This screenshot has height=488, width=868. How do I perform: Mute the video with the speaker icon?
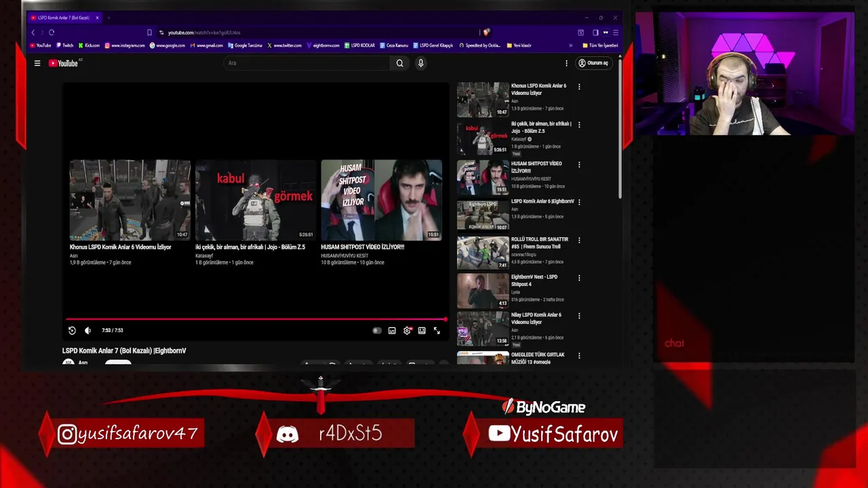87,331
